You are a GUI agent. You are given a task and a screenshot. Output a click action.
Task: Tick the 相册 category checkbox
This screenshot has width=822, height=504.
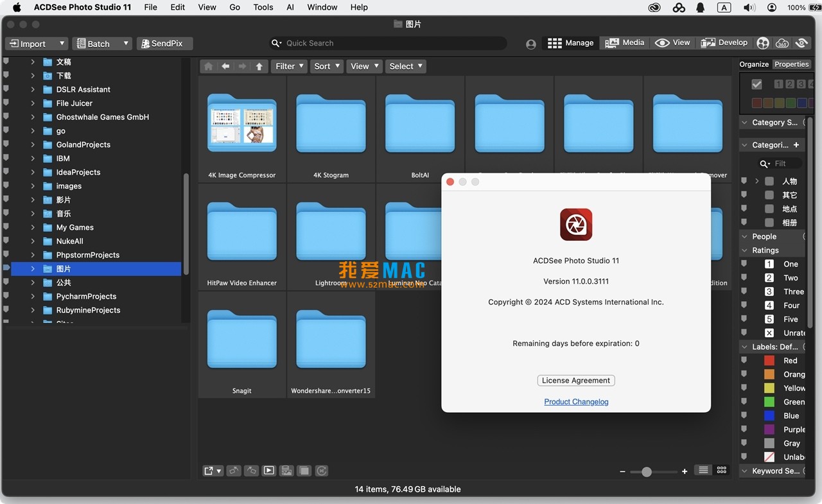[769, 223]
